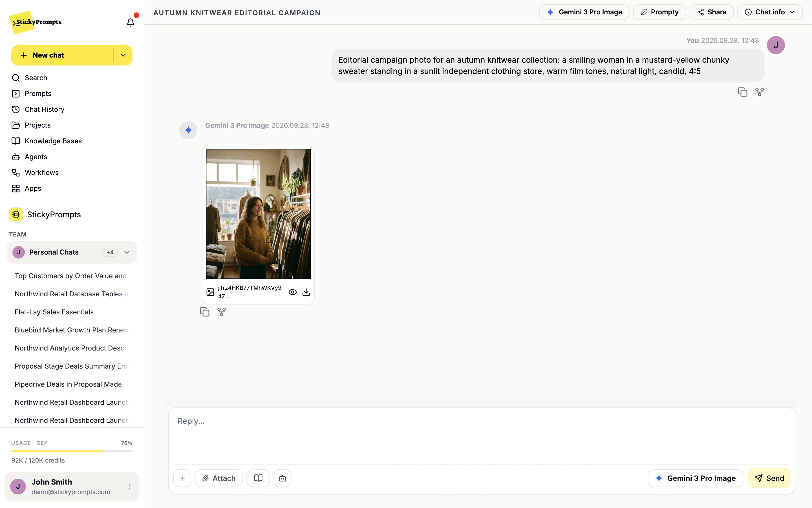Download the generated image file
Viewport: 812px width, 508px height.
point(306,292)
